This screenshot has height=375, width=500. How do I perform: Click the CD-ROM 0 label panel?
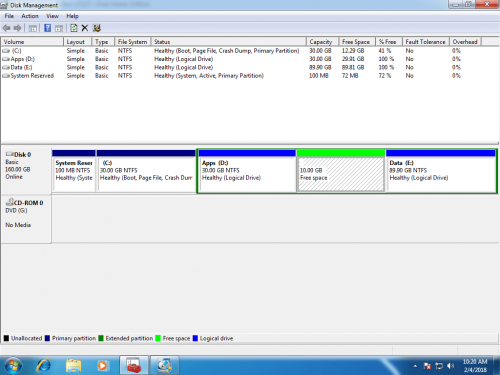coord(26,219)
